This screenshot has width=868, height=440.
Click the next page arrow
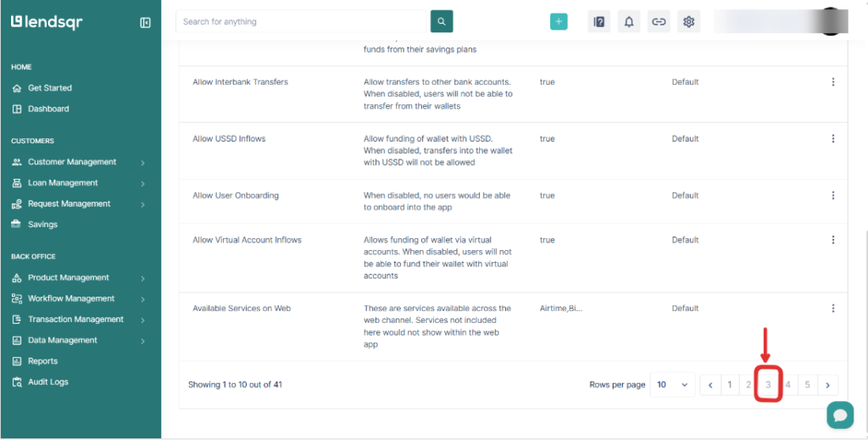tap(827, 385)
